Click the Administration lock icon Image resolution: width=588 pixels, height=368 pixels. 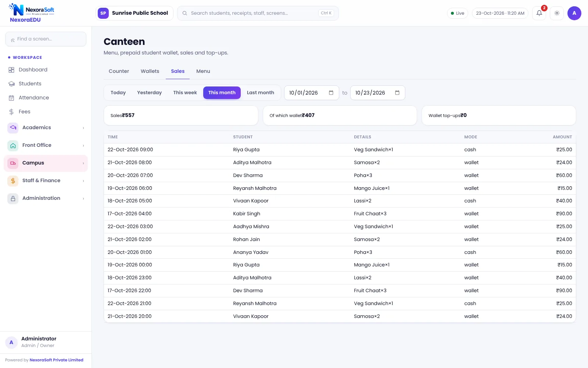(x=13, y=198)
